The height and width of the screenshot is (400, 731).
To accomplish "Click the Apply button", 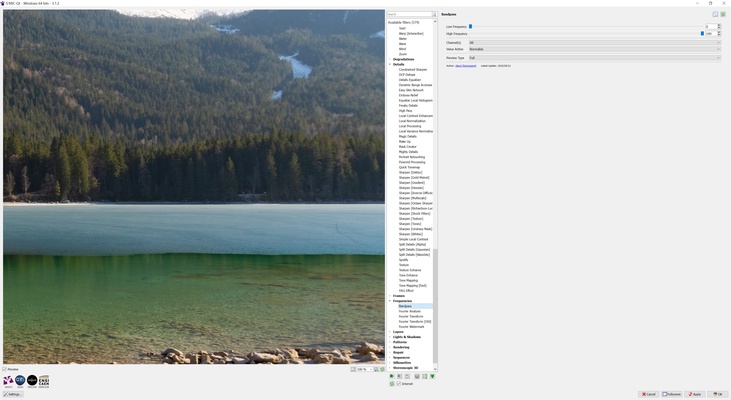I will (695, 394).
